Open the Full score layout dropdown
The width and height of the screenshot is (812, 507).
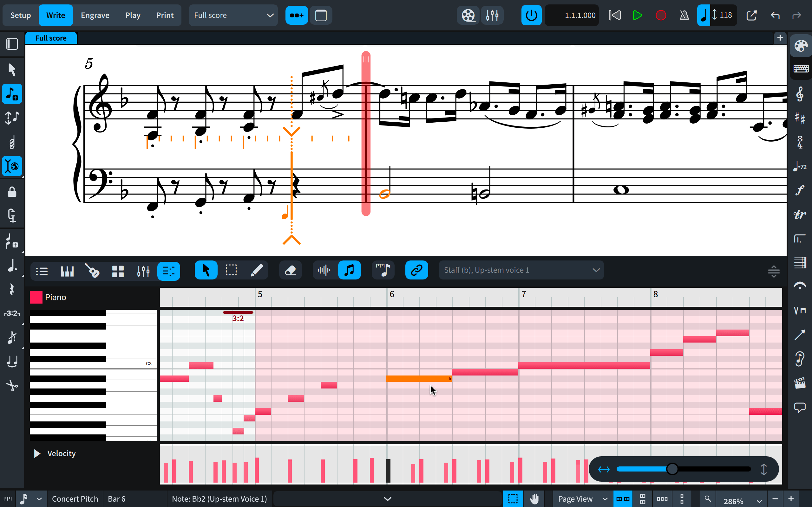pos(233,15)
